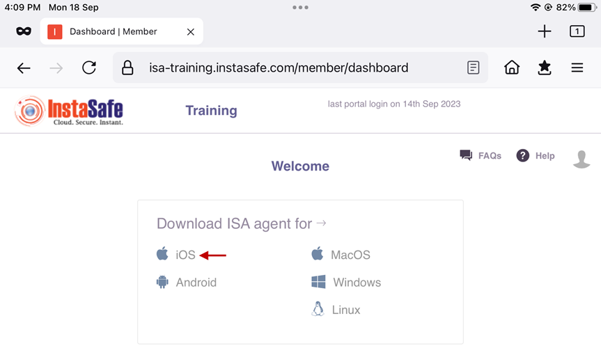Select the Dashboard | Member tab
This screenshot has height=364, width=601.
click(x=121, y=31)
